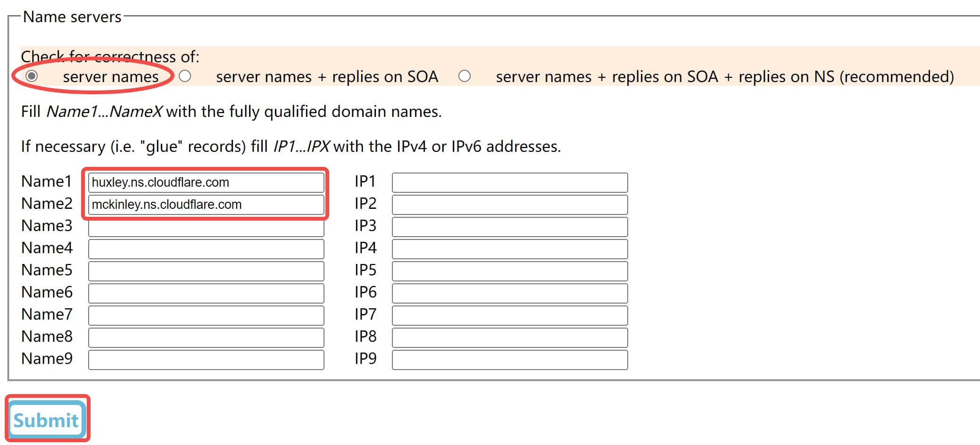Image resolution: width=980 pixels, height=445 pixels.
Task: Select the Name6 input field
Action: 206,293
